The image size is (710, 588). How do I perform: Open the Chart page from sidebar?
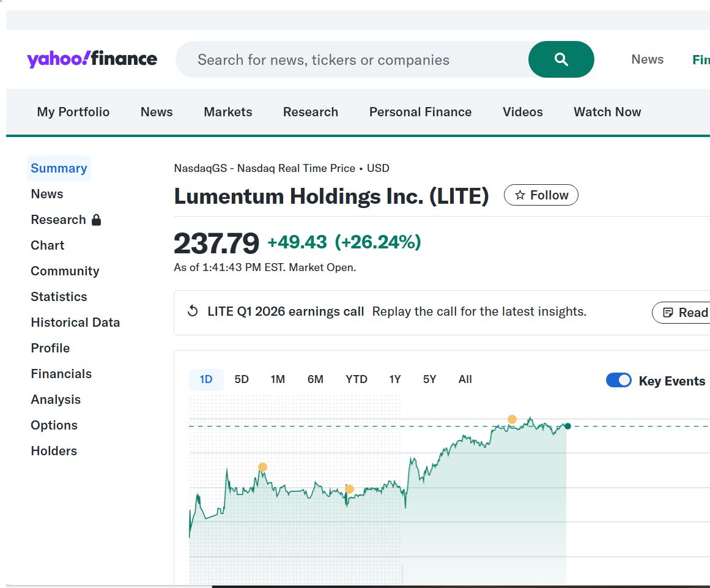point(48,245)
